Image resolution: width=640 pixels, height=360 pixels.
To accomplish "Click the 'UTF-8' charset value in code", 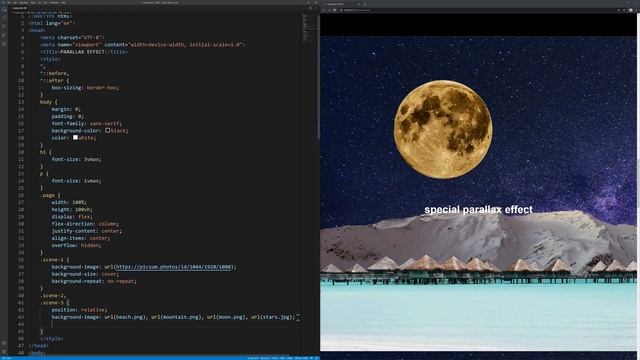I will click(x=91, y=38).
